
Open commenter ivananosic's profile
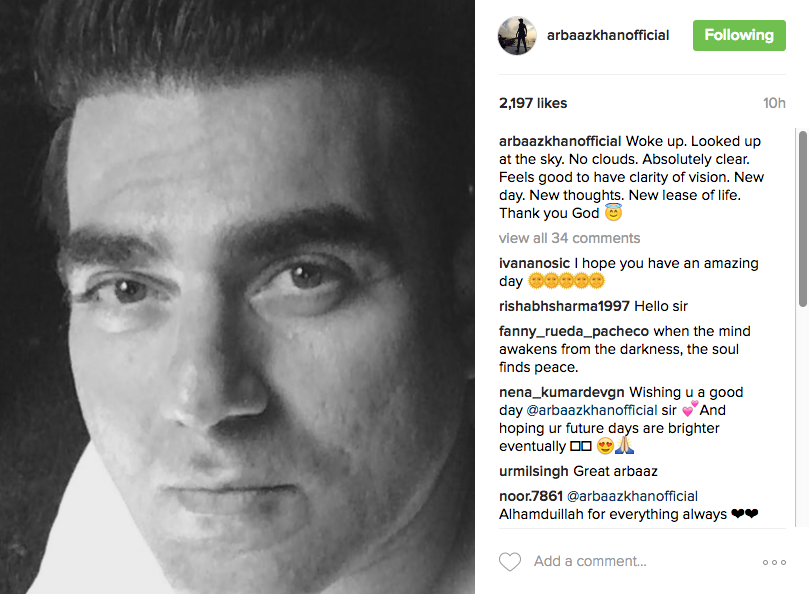coord(535,263)
